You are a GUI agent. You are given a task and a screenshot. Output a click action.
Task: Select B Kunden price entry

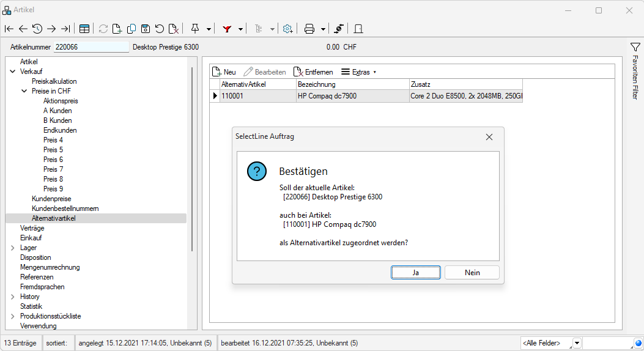(x=57, y=120)
